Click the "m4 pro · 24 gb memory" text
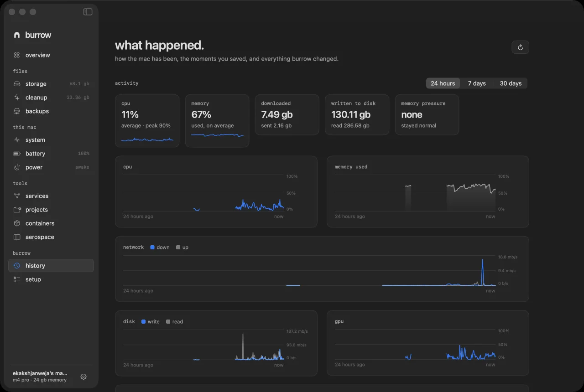The width and height of the screenshot is (584, 392). [x=40, y=380]
